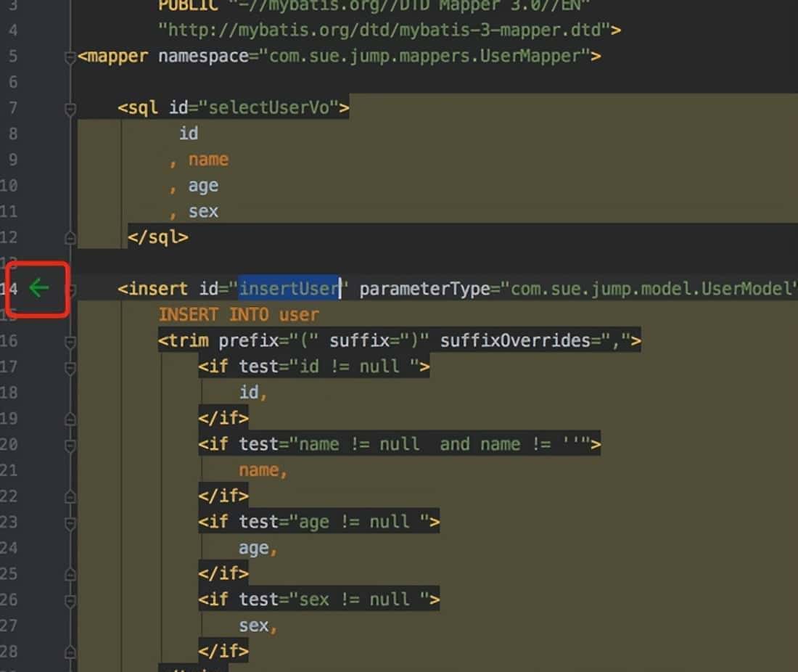Fold the insert block at line 14

point(70,289)
